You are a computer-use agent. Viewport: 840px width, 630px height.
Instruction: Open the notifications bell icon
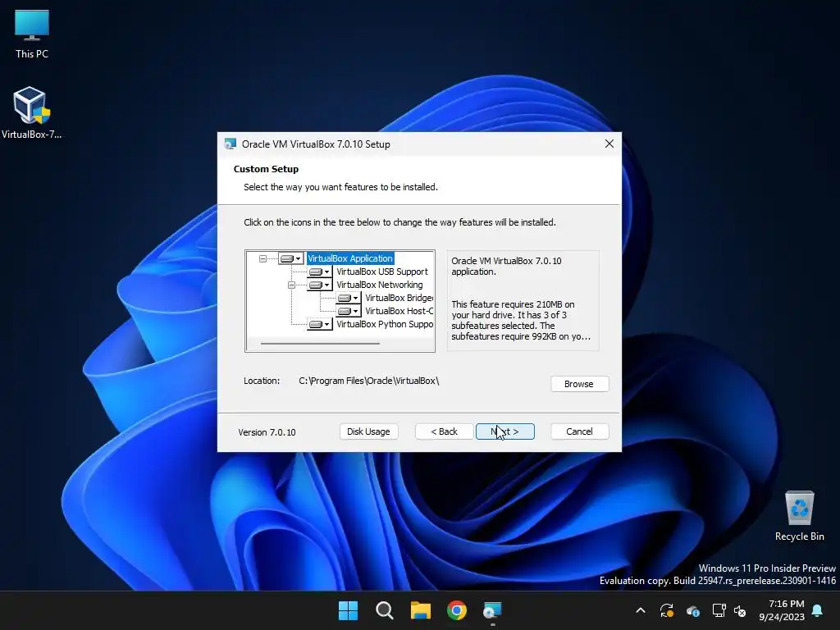point(818,610)
